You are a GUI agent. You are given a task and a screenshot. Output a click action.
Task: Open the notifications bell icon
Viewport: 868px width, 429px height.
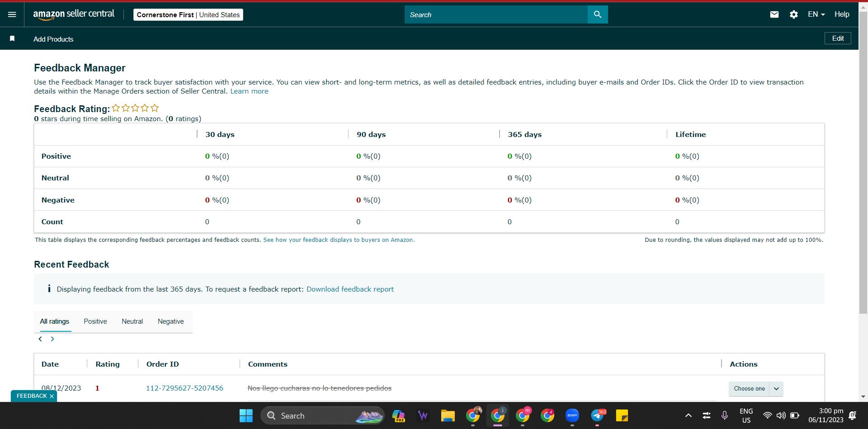click(853, 415)
